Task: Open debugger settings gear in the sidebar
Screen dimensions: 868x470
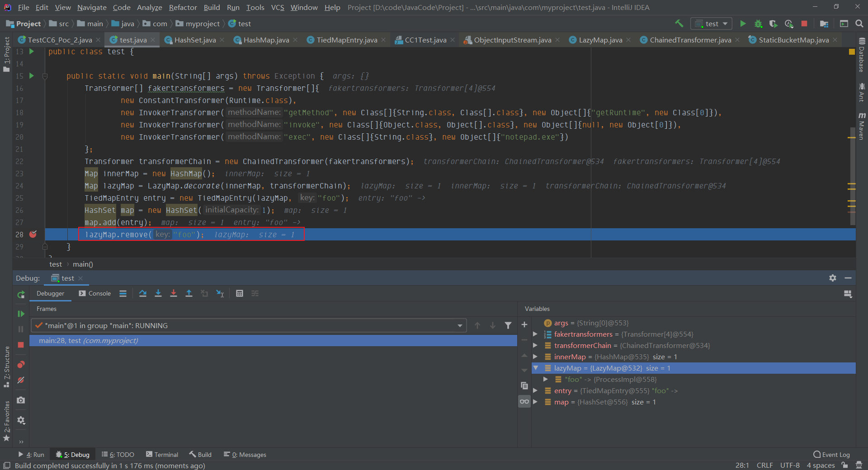Action: pos(21,420)
